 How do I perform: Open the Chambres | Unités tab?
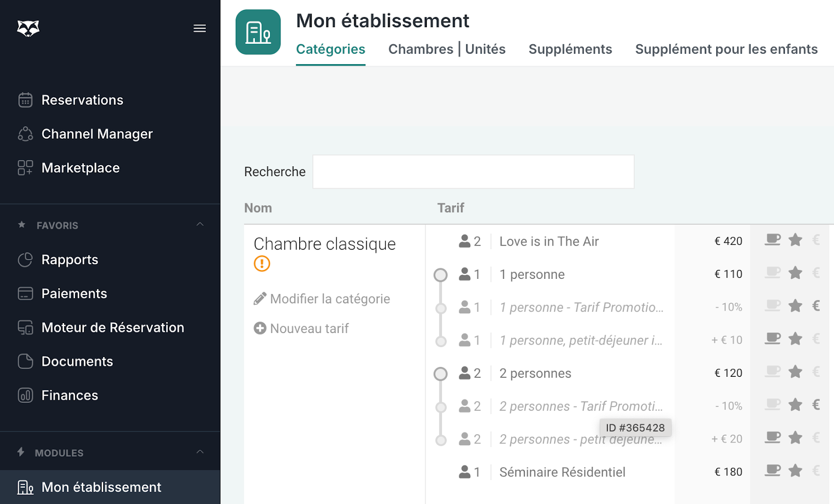pos(447,49)
